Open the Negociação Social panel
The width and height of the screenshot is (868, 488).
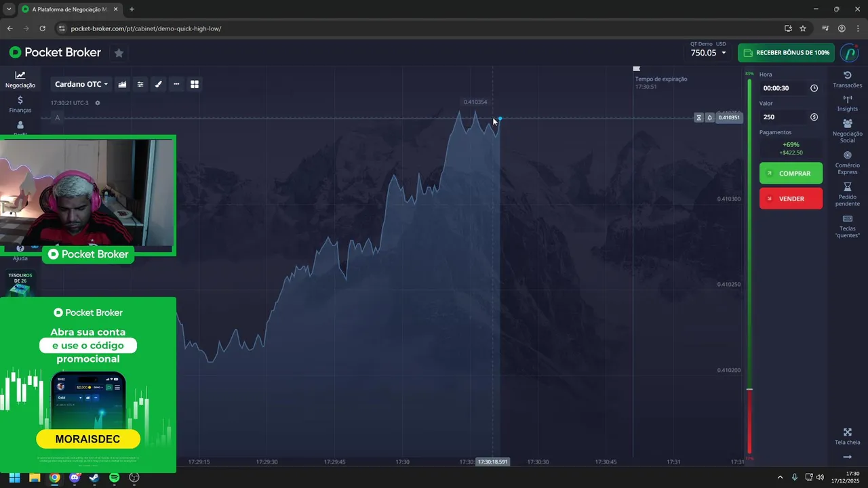pyautogui.click(x=847, y=131)
